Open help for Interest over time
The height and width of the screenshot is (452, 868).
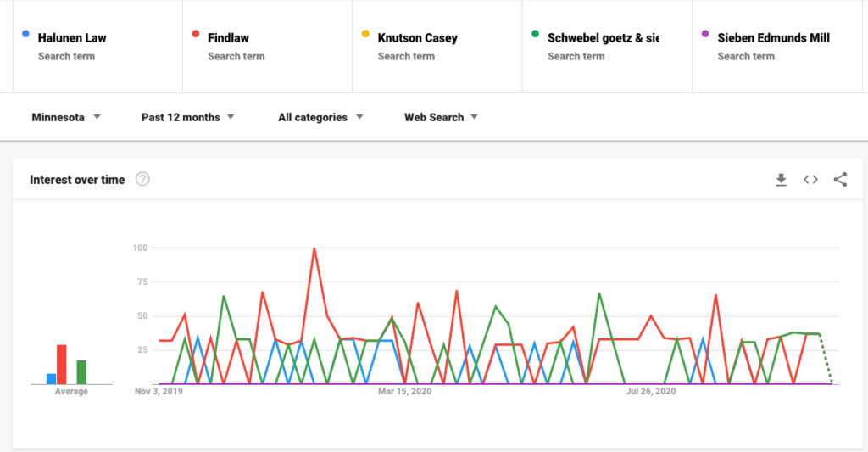pos(142,179)
